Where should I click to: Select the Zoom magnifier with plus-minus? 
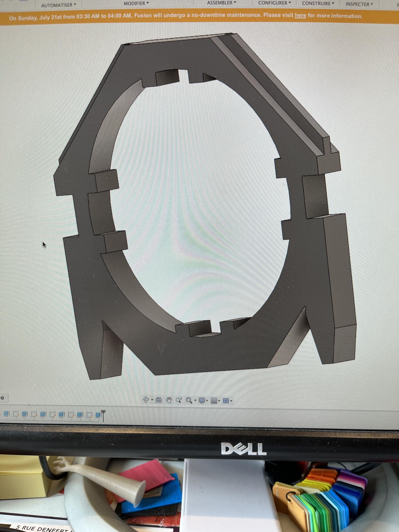click(179, 400)
